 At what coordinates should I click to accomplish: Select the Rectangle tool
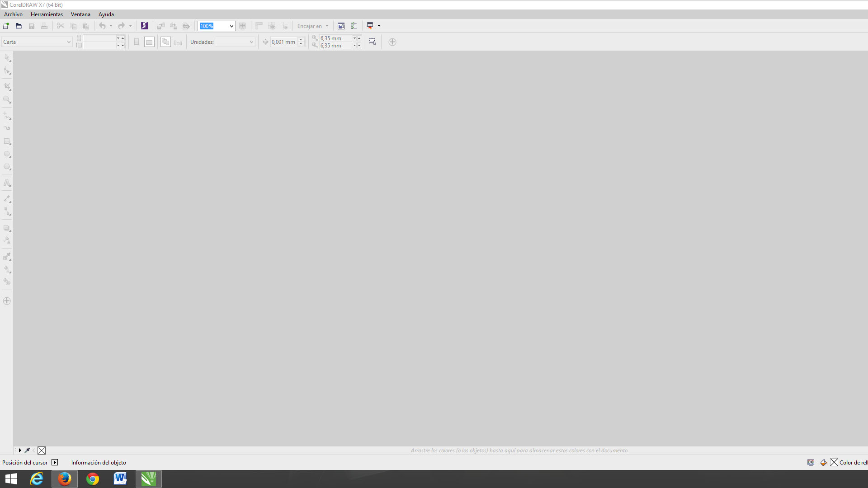pyautogui.click(x=7, y=141)
